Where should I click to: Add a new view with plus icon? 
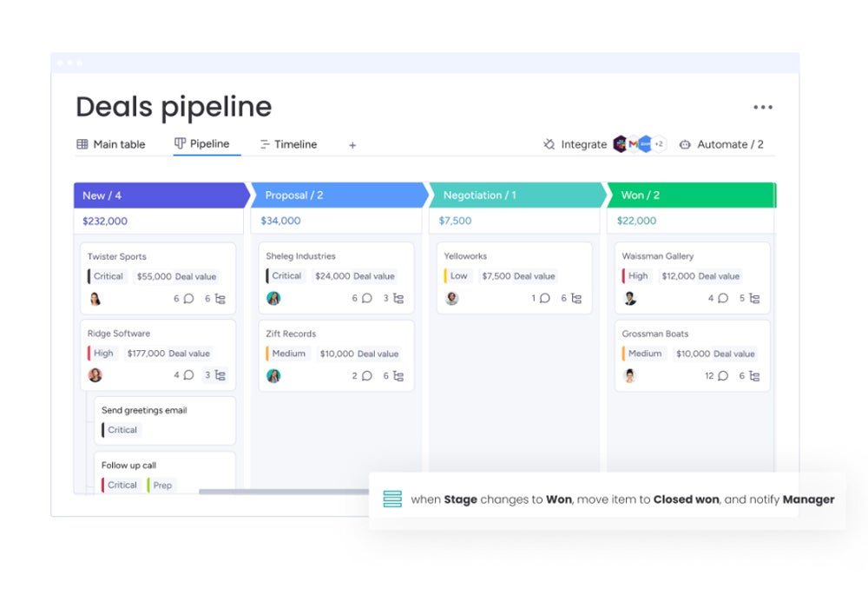(x=352, y=145)
